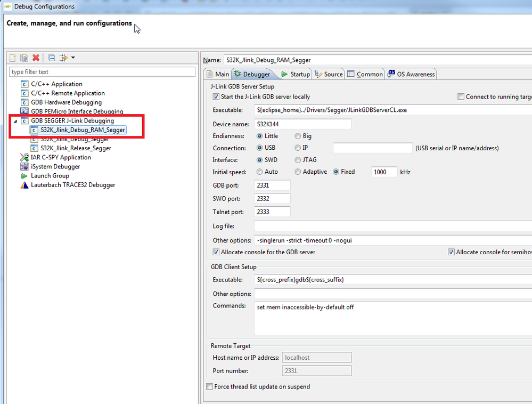Click the SWO port field 2332

click(x=272, y=198)
